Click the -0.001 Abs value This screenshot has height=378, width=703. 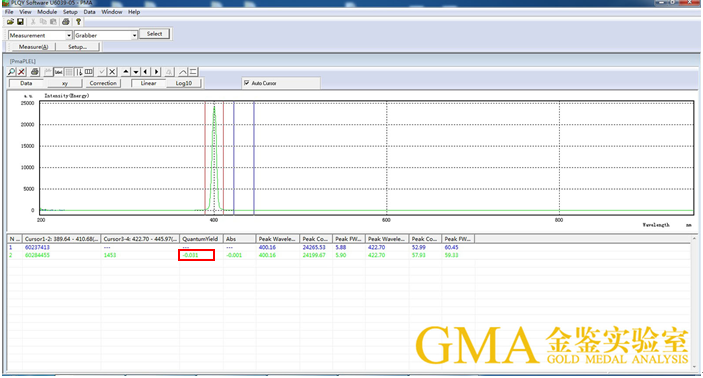point(234,255)
